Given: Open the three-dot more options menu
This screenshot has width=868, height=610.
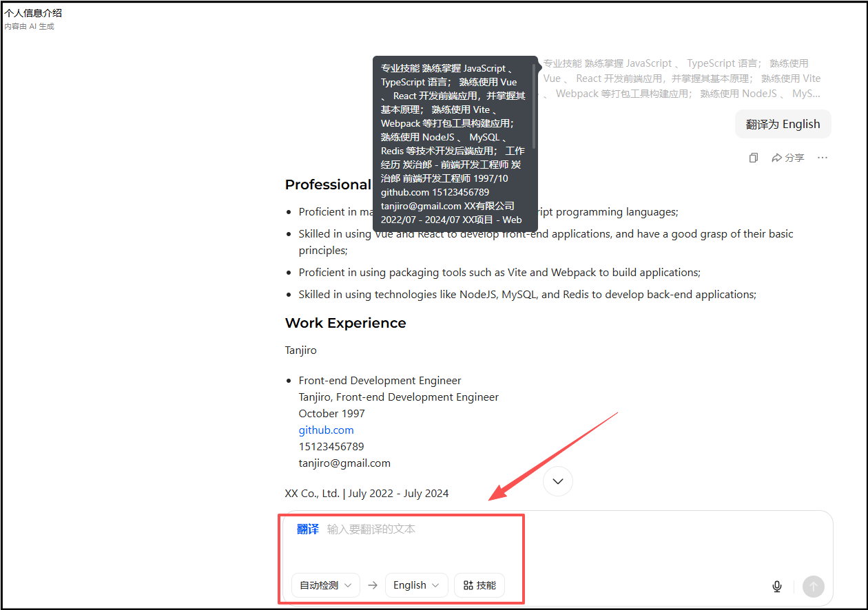Looking at the screenshot, I should pos(822,158).
